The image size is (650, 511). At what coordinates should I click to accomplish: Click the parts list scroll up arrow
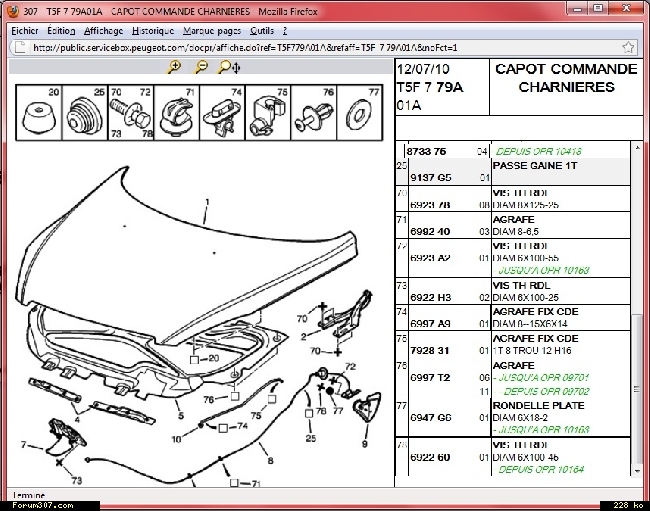click(637, 147)
